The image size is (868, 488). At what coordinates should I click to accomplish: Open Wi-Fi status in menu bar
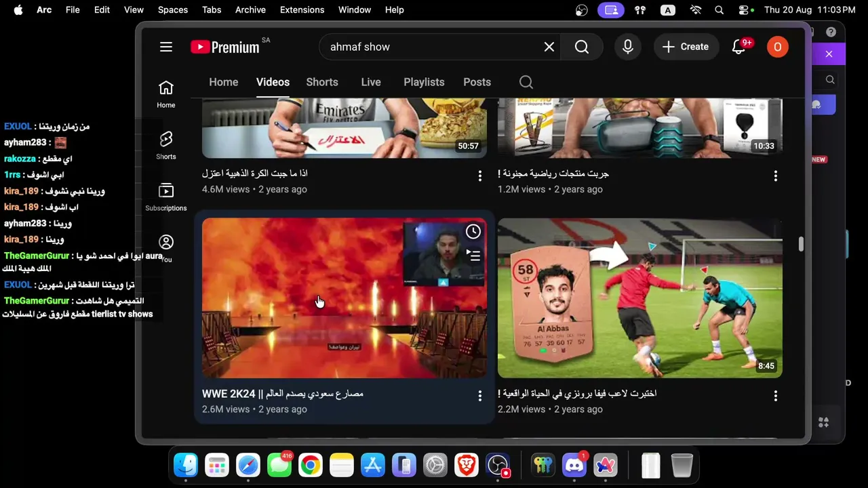(696, 10)
